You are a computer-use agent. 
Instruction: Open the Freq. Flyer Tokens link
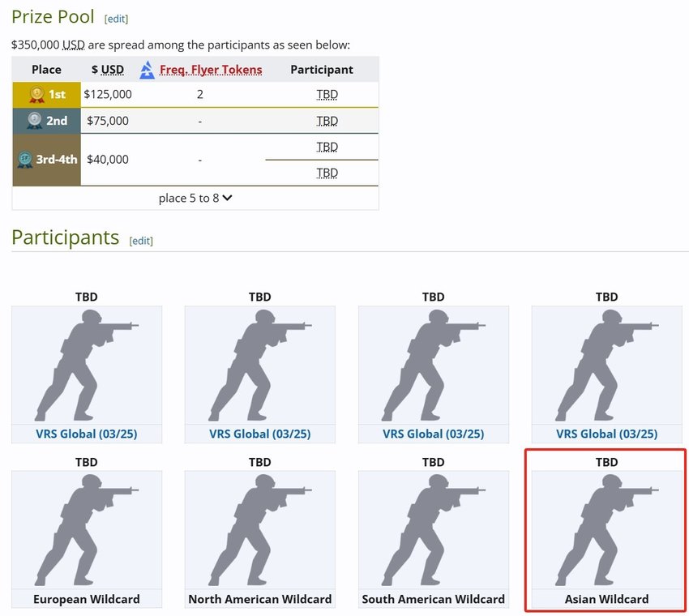211,70
